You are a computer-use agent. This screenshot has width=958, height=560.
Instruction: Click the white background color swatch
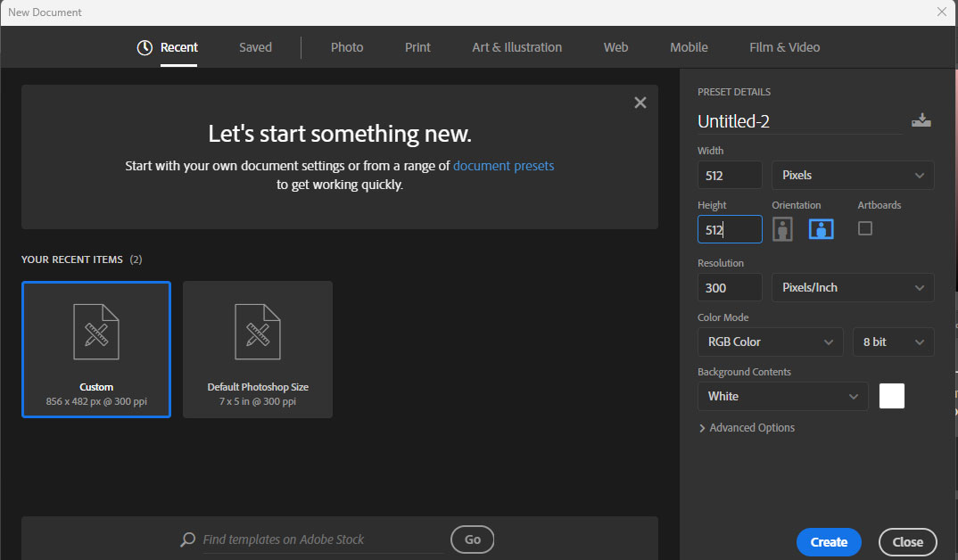(x=891, y=396)
